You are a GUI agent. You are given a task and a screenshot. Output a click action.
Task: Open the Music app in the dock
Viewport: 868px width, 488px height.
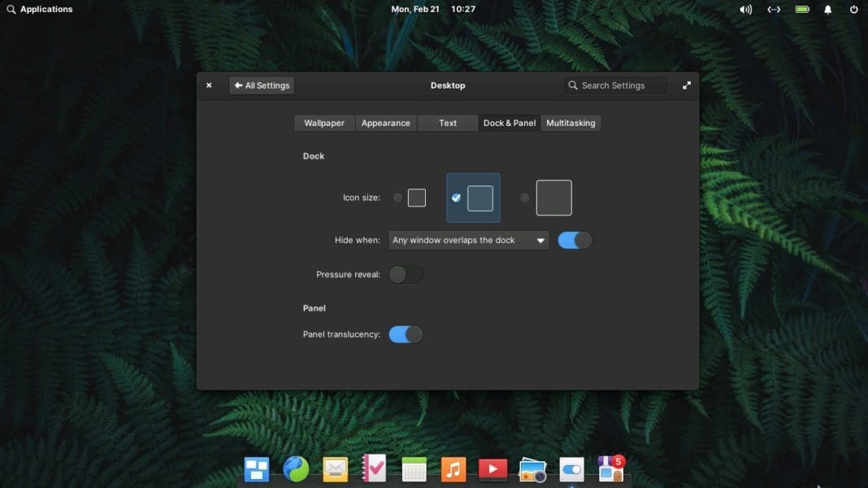click(x=453, y=468)
